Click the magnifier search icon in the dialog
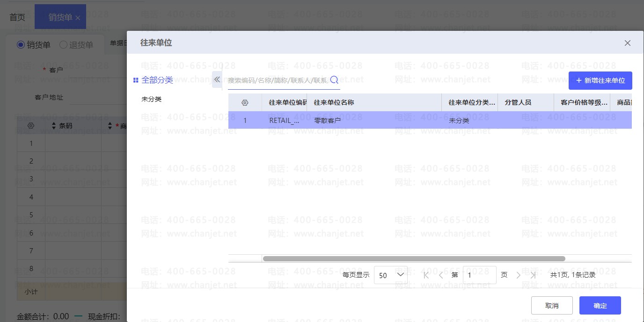 coord(334,80)
